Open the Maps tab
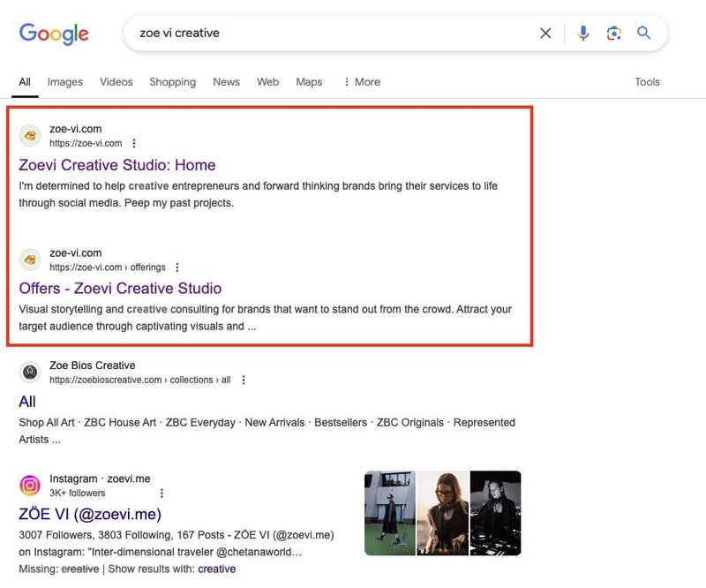Image resolution: width=706 pixels, height=588 pixels. pyautogui.click(x=309, y=82)
